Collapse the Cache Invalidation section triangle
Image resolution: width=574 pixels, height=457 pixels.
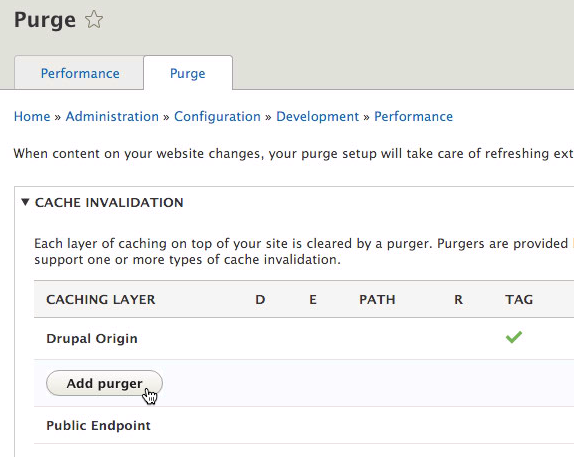click(x=25, y=202)
